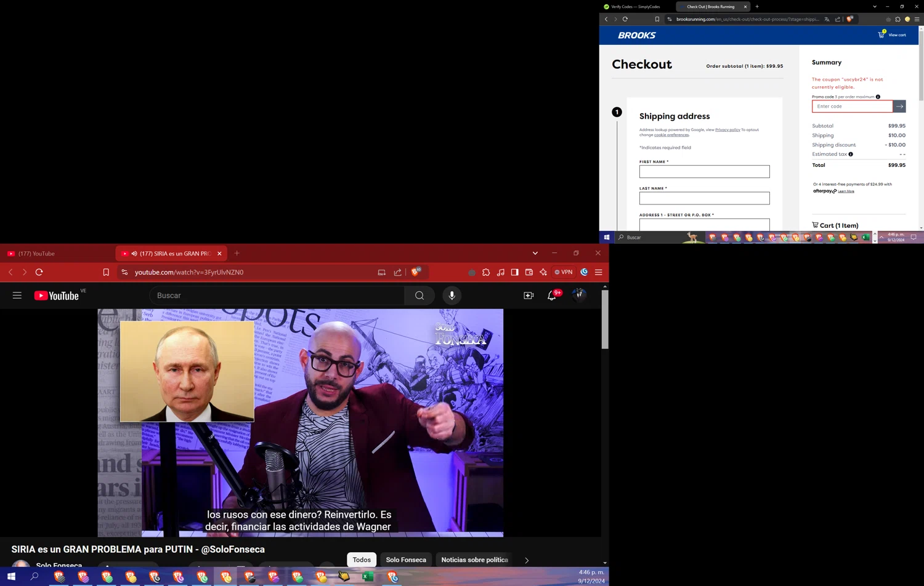The image size is (924, 586).
Task: Open YouTube notifications bell
Action: (552, 296)
